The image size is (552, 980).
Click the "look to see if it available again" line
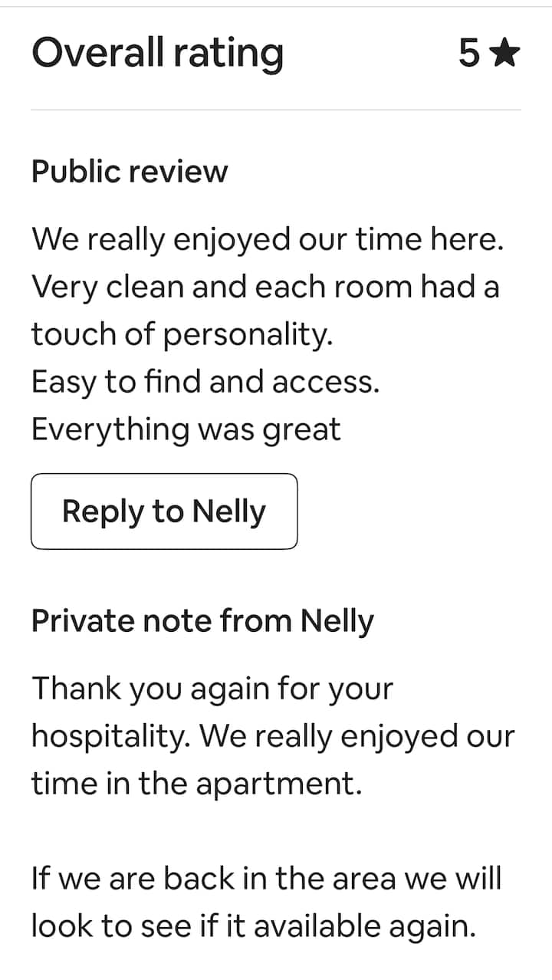tap(254, 926)
